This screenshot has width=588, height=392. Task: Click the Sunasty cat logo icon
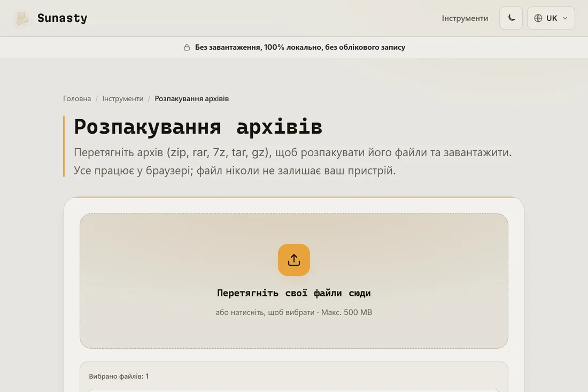22,18
